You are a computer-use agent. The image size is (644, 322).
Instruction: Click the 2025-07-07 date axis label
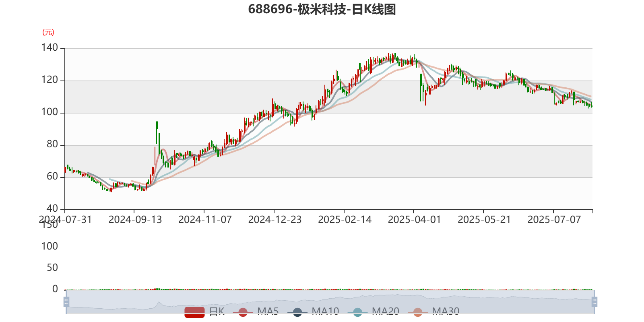click(x=554, y=220)
